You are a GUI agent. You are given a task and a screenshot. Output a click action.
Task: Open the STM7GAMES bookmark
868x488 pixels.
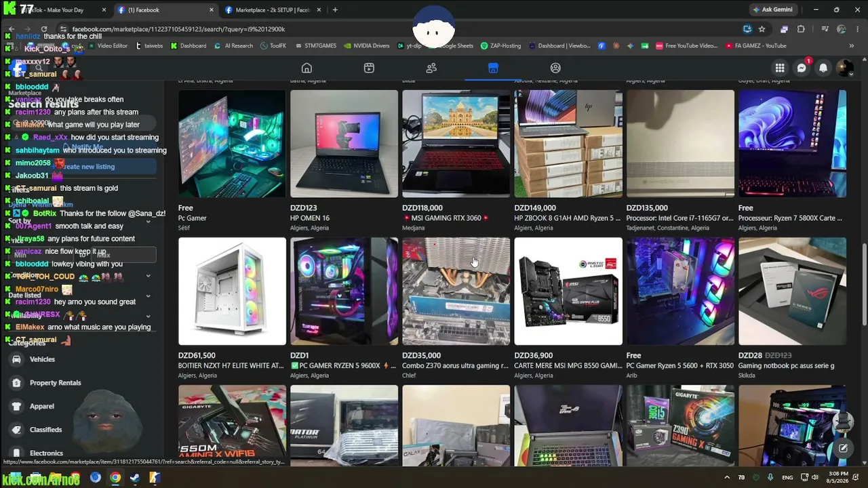315,46
